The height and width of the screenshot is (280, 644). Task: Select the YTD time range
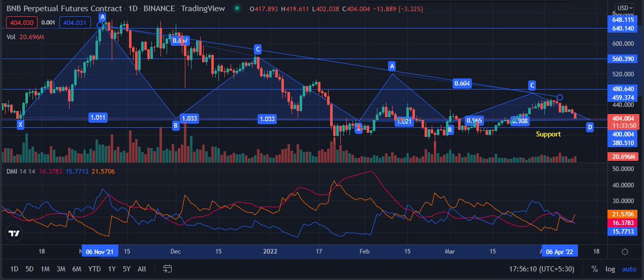pos(94,269)
